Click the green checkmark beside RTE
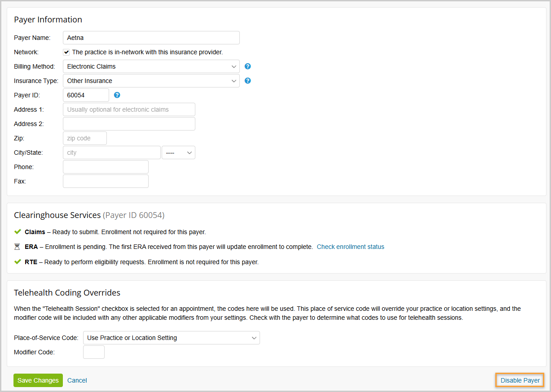The width and height of the screenshot is (551, 392). pos(18,261)
